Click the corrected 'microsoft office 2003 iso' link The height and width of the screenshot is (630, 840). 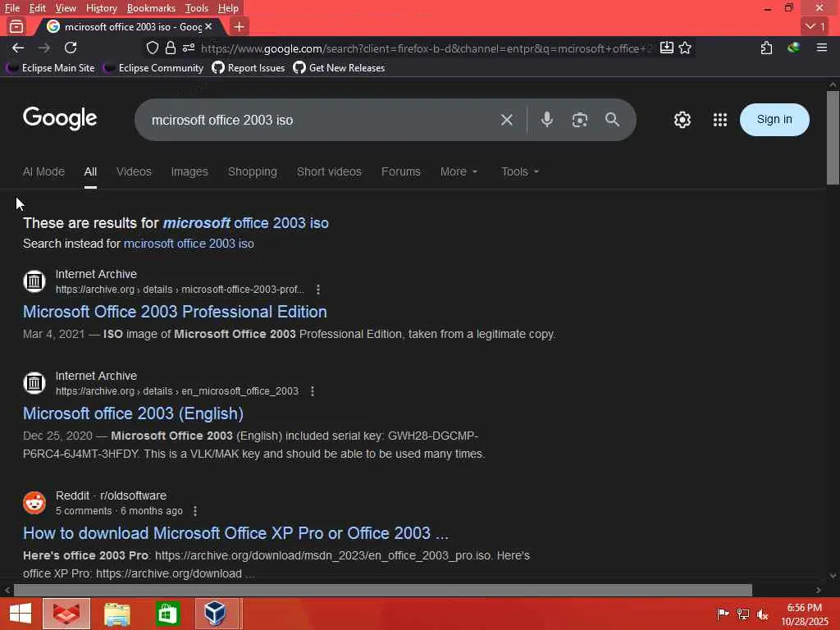click(246, 223)
